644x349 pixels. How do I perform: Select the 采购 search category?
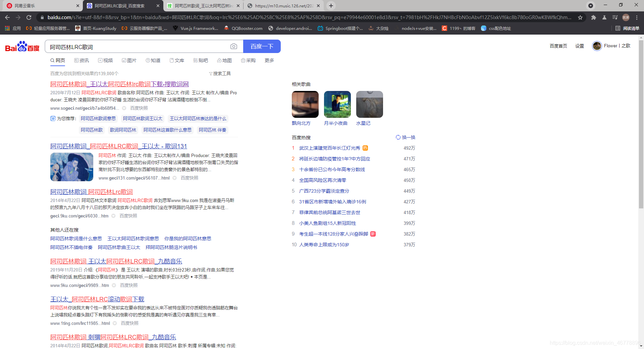tap(248, 60)
